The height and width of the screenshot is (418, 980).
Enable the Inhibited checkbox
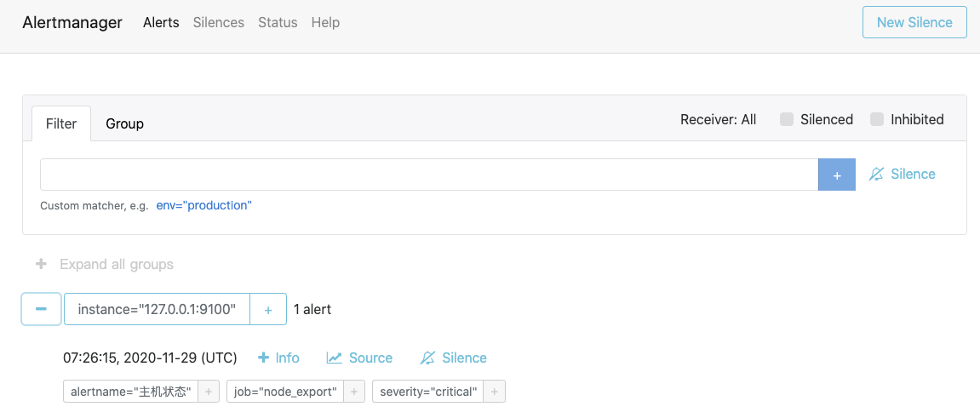point(877,120)
